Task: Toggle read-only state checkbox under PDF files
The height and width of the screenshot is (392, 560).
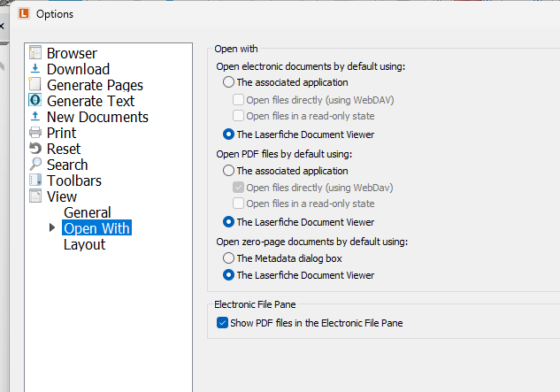Action: coord(238,204)
